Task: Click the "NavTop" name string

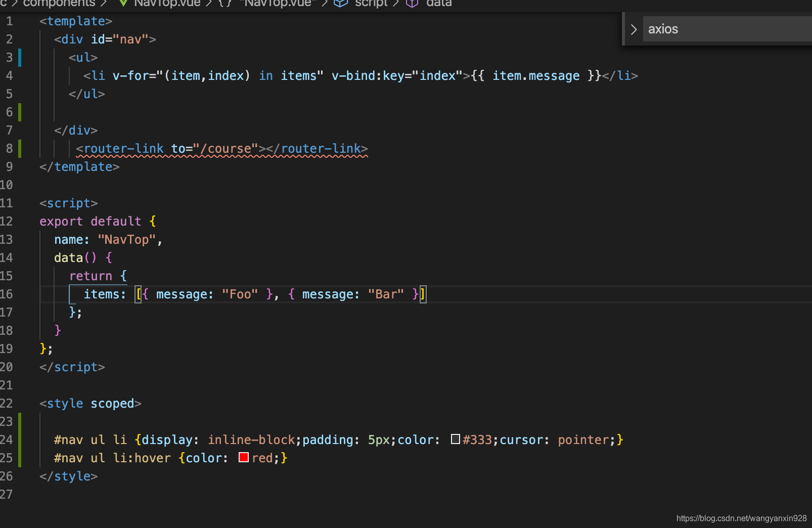Action: coord(127,239)
